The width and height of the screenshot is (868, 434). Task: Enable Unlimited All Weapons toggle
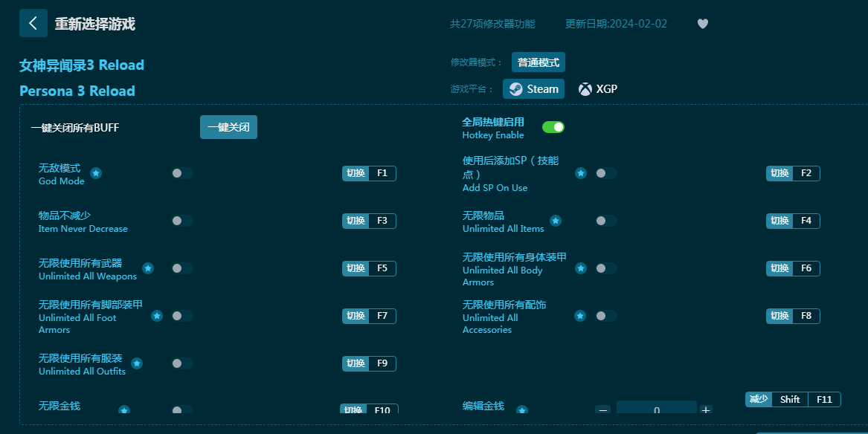point(181,268)
